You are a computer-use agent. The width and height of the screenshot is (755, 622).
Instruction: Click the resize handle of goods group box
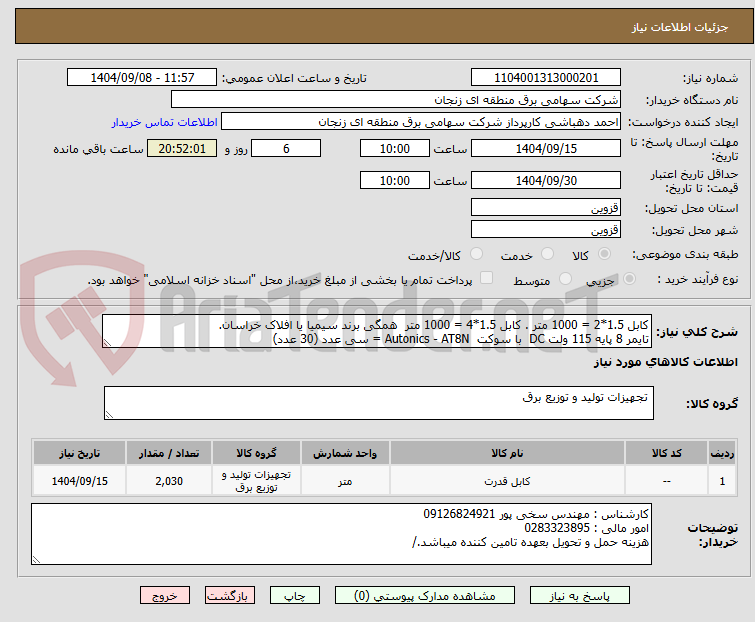point(109,415)
